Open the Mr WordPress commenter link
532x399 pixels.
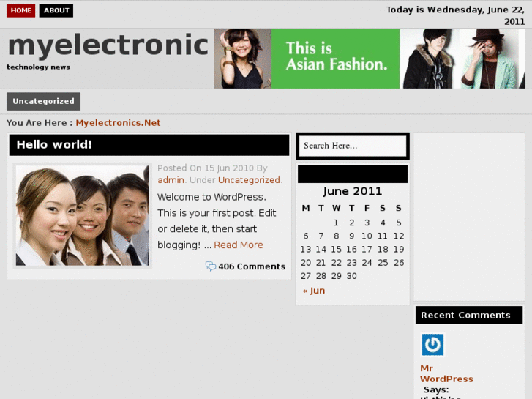point(446,373)
